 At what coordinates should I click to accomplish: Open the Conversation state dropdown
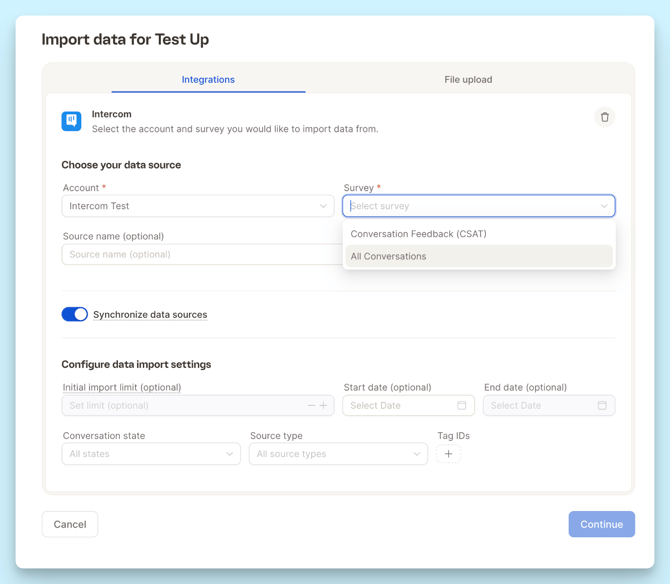(151, 454)
